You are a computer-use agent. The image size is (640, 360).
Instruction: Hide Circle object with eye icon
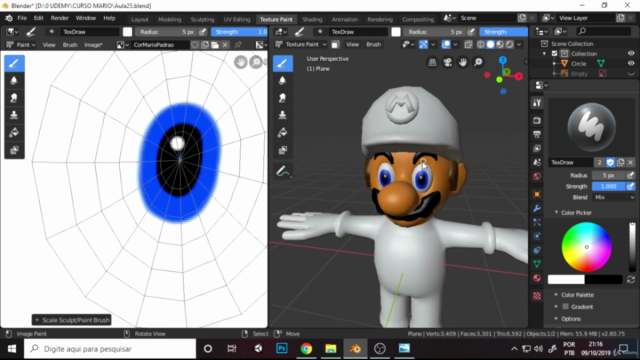click(x=631, y=64)
